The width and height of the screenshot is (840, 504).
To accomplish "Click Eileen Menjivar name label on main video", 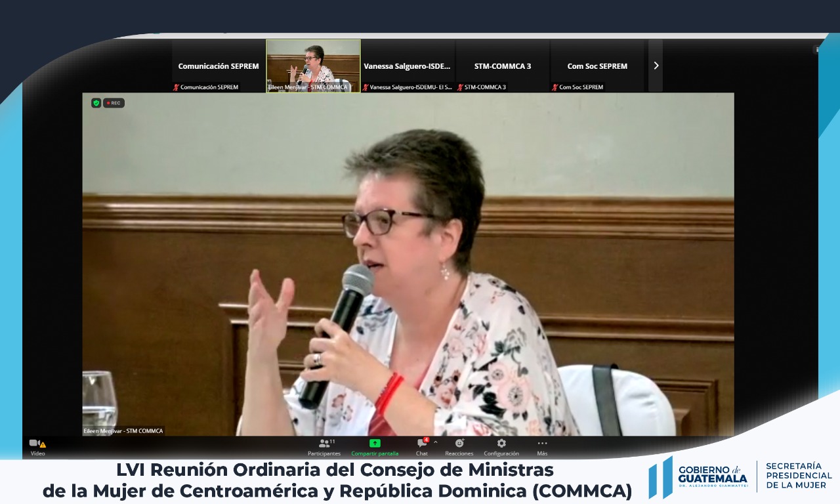I will coord(123,431).
